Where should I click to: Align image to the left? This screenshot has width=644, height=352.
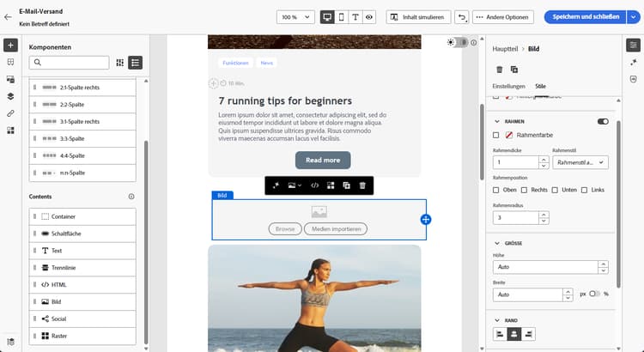point(500,334)
